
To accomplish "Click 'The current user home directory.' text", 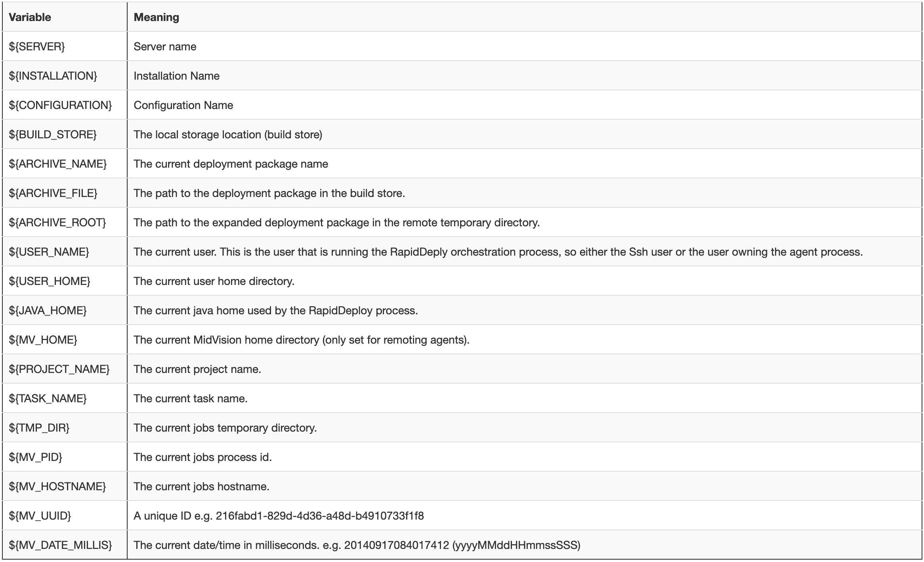I will 214,281.
